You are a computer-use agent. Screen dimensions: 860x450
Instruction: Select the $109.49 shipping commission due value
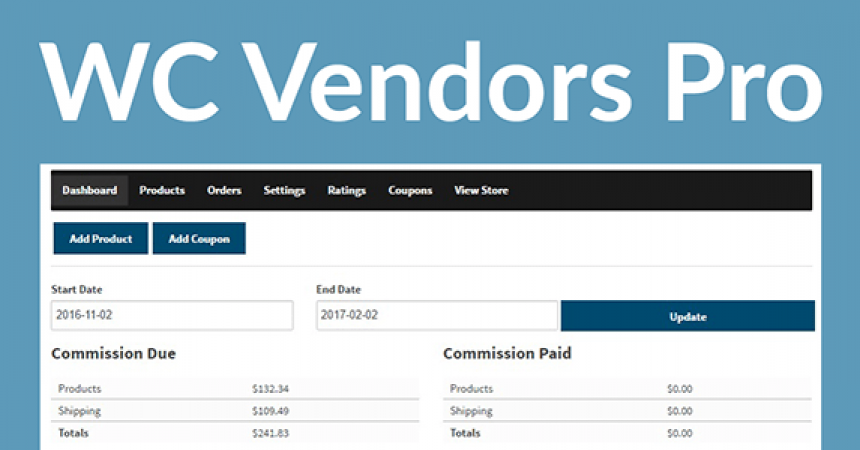coord(270,411)
